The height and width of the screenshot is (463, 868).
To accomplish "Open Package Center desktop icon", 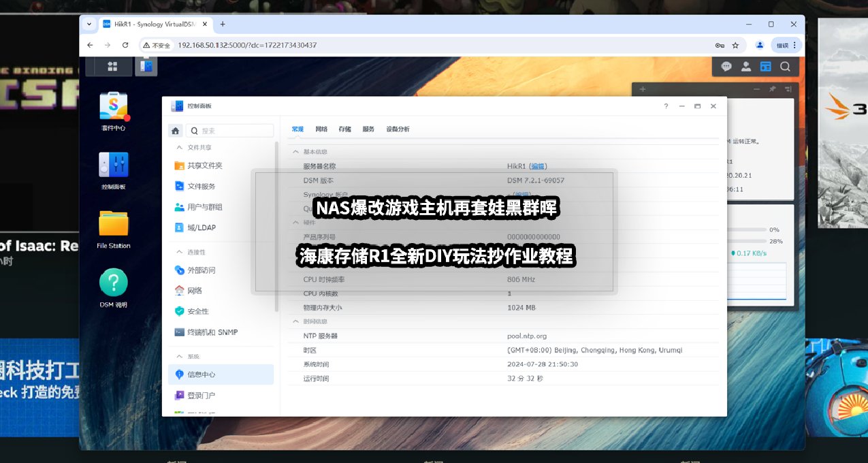I will point(114,111).
